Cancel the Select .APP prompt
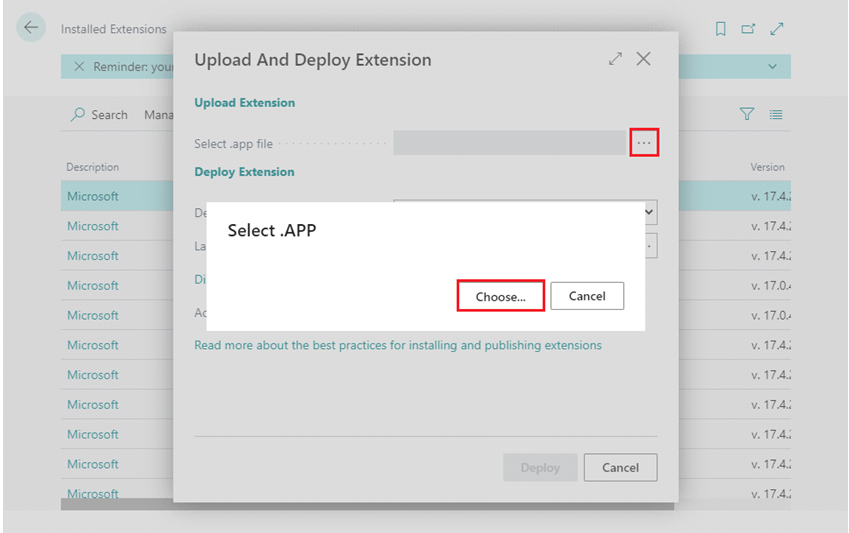Viewport: 849px width, 533px height. [x=587, y=296]
